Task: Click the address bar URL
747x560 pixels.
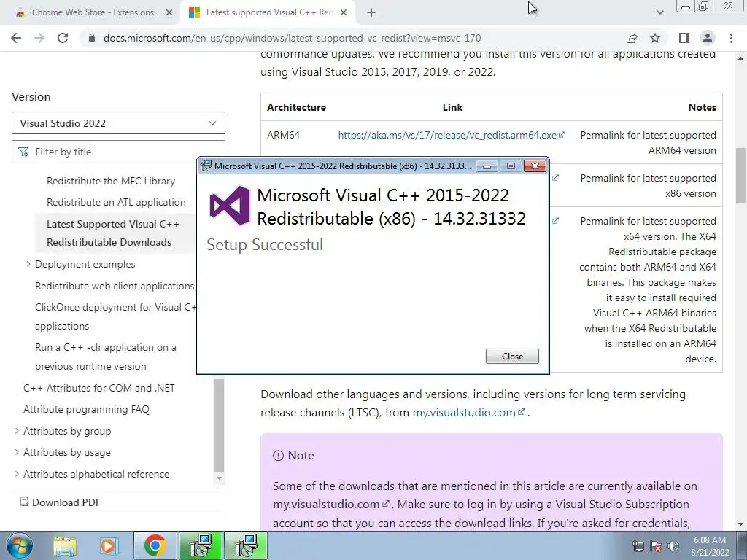Action: coord(292,38)
